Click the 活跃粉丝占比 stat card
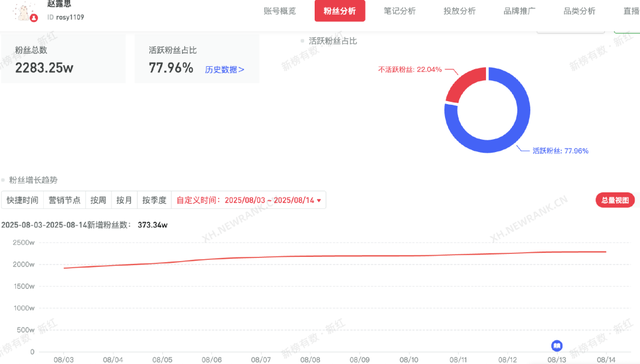Image resolution: width=640 pixels, height=364 pixels. (x=197, y=59)
